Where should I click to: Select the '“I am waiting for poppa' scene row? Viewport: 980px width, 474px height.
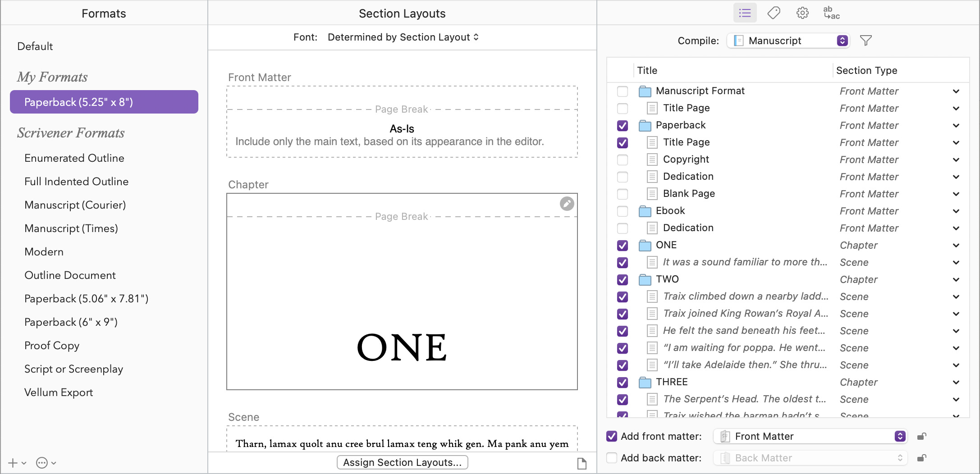(788, 348)
